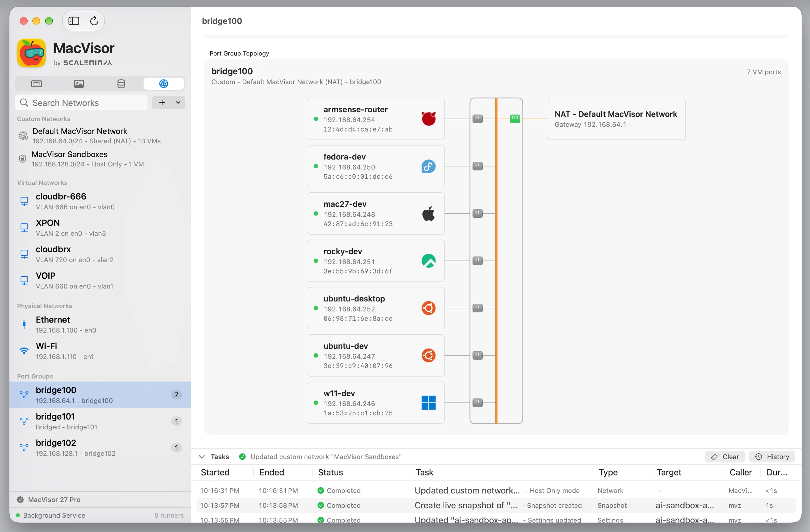Click the mac27-dev Apple logo icon
The width and height of the screenshot is (810, 532).
pos(428,214)
